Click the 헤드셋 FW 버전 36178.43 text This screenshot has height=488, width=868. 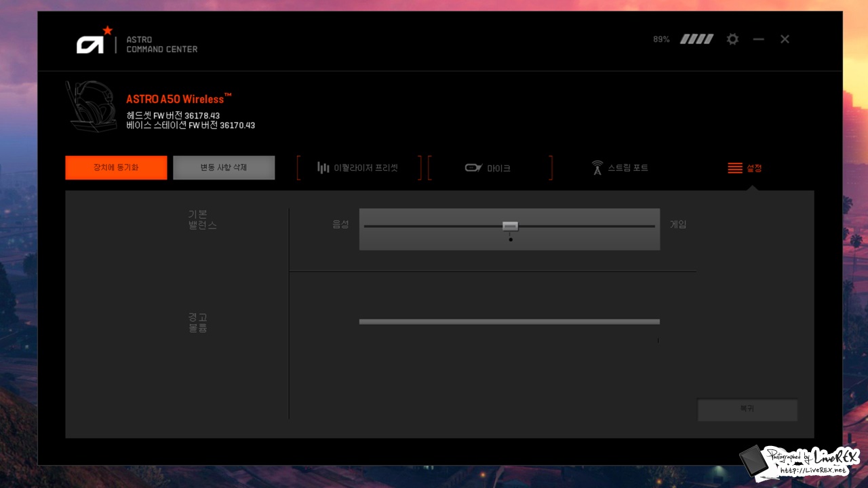[x=173, y=116]
